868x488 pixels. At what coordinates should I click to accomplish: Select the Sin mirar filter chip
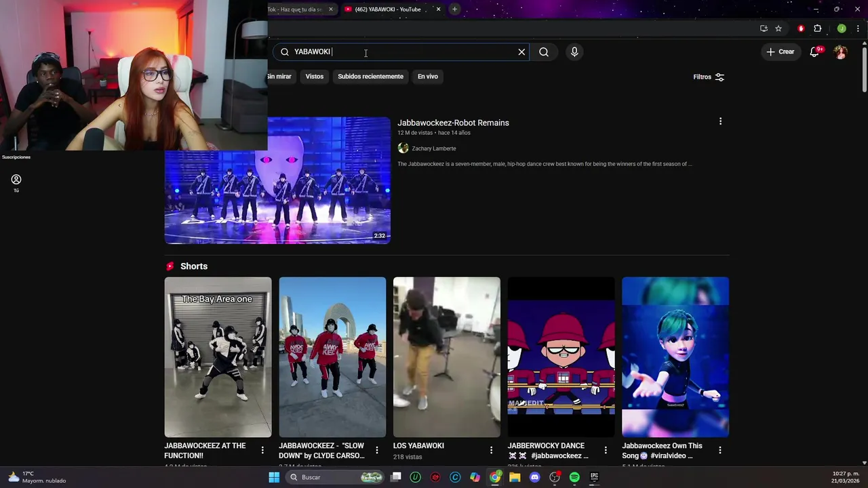coord(279,77)
